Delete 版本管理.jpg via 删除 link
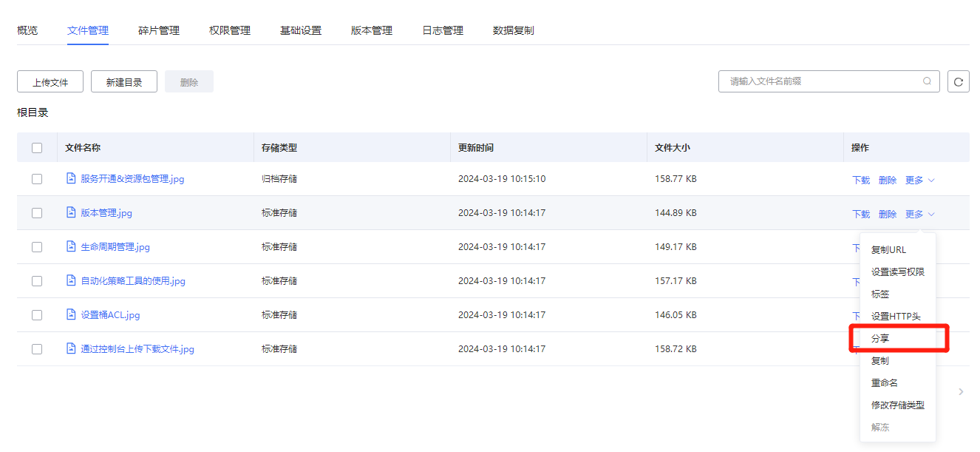The image size is (980, 452). (888, 214)
